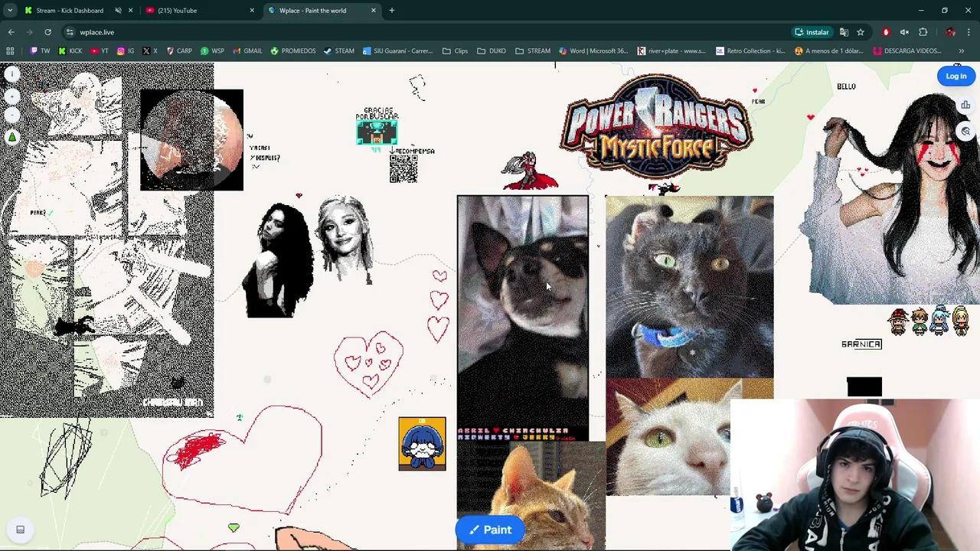Image resolution: width=980 pixels, height=551 pixels.
Task: Show more bookmarks with double chevron
Action: point(961,51)
